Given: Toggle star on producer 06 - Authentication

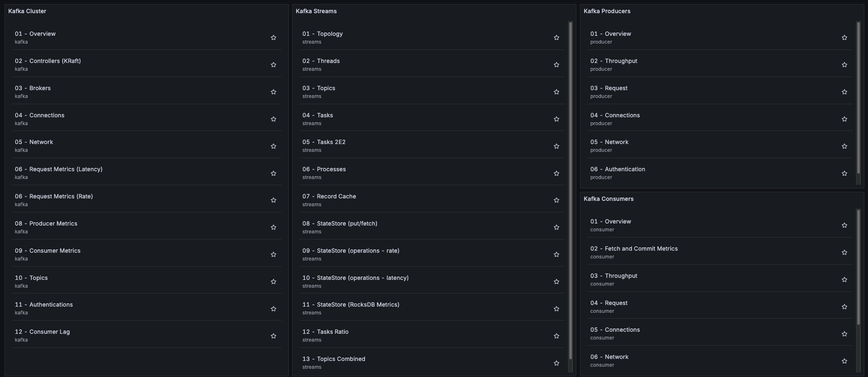Looking at the screenshot, I should tap(845, 174).
